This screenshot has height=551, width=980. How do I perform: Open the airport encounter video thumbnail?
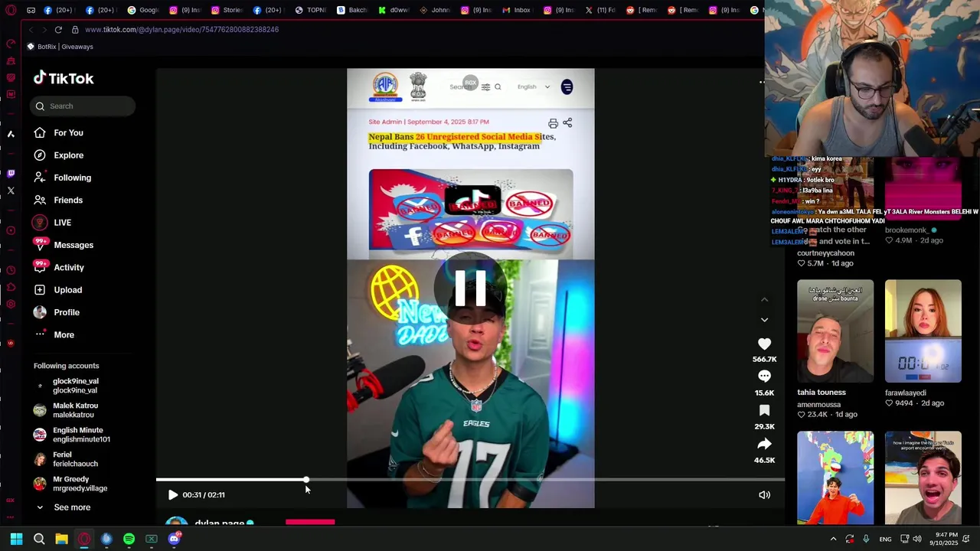point(923,478)
